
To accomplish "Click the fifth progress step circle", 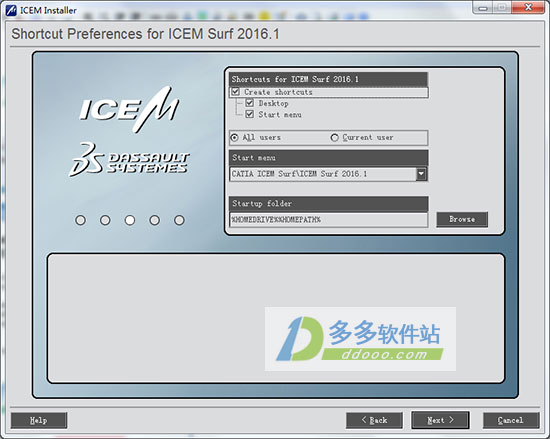I will click(x=179, y=220).
